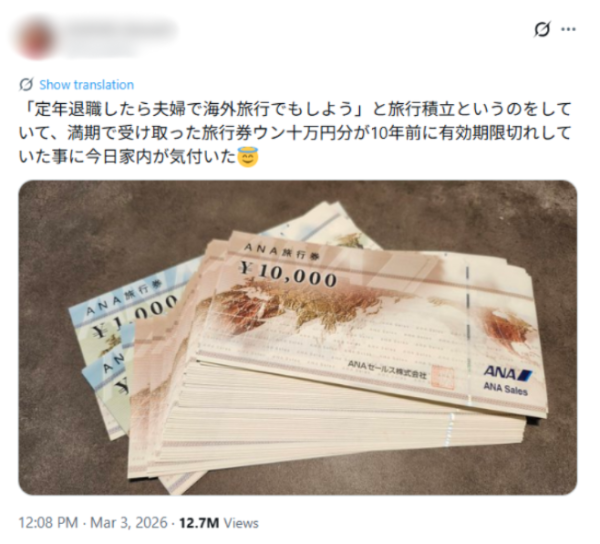Click the Mar 3, 2026 date
This screenshot has height=544, width=600.
(129, 523)
